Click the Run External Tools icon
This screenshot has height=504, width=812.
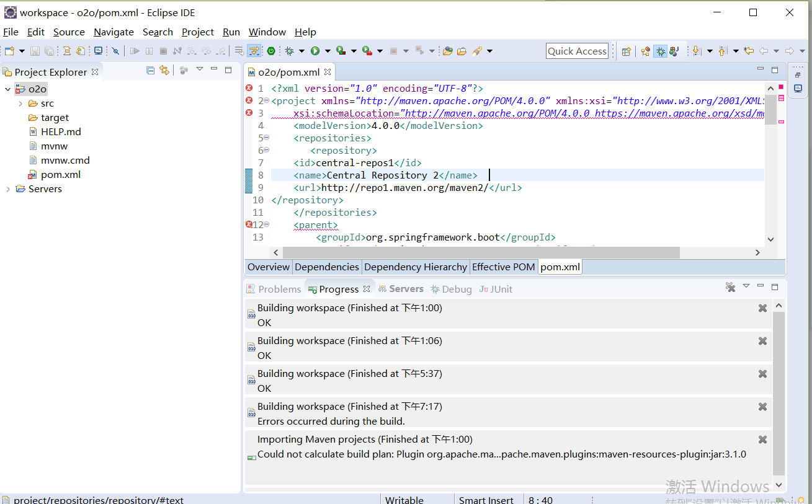[x=367, y=51]
